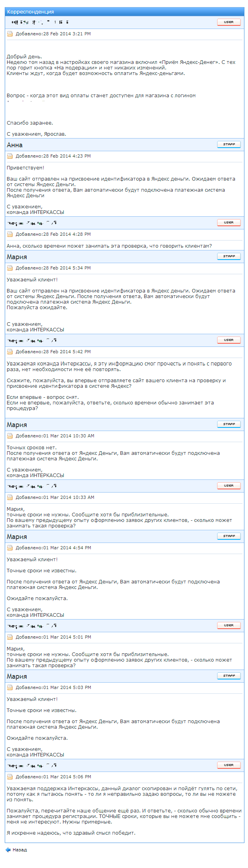This screenshot has width=248, height=868.
Task: Click envelope icon beside 28 Feb 3:21 PM
Action: click(x=10, y=34)
